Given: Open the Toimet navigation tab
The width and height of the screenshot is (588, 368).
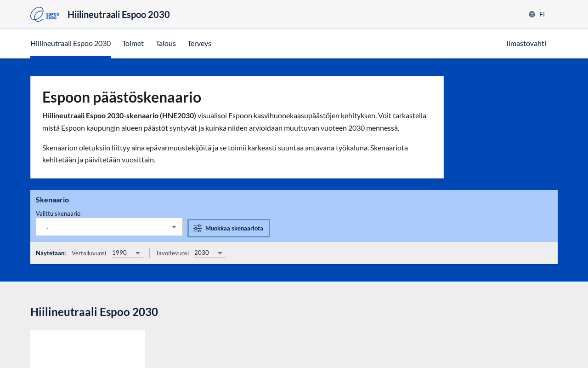Looking at the screenshot, I should point(133,43).
